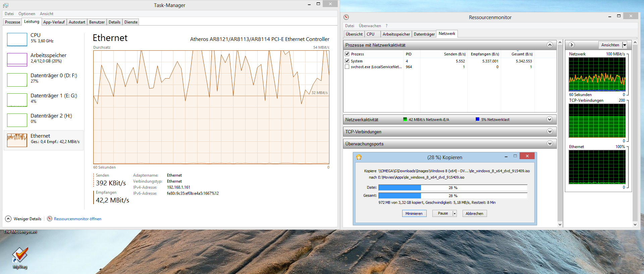Click the round arrow button left of Ansichten
This screenshot has height=274, width=644.
click(x=572, y=45)
